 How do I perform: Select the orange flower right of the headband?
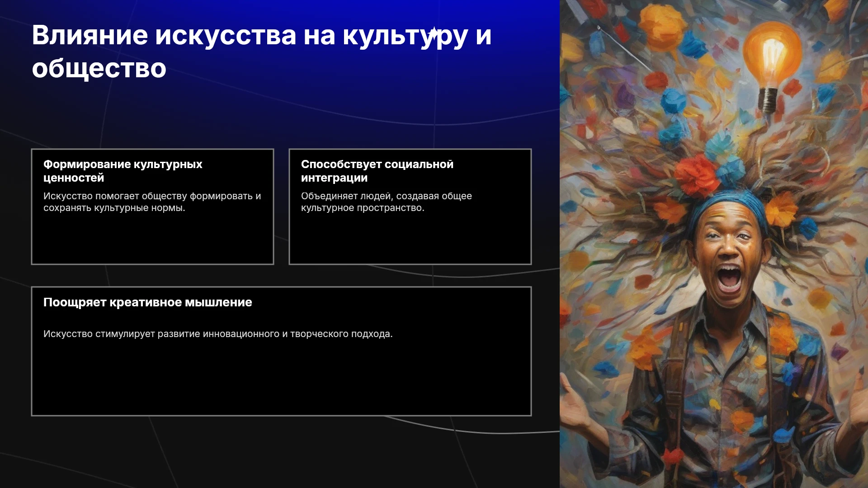tap(781, 210)
